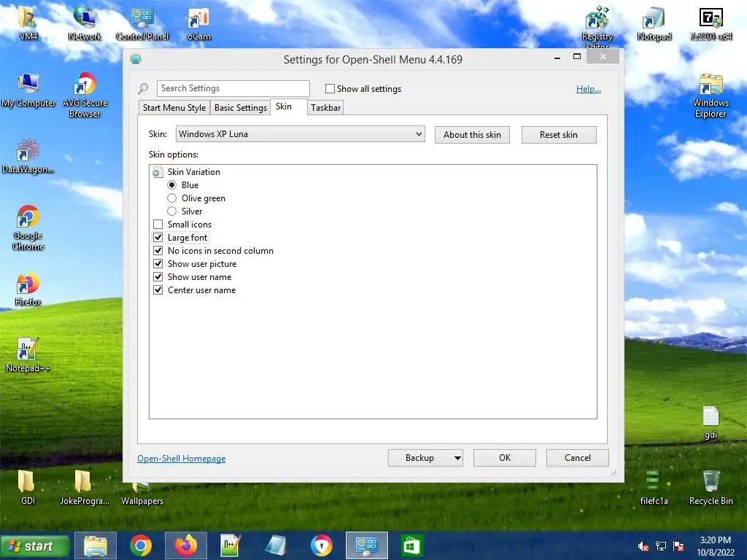Open the DataWagon desktop shortcut
The width and height of the screenshot is (747, 560).
[x=28, y=156]
